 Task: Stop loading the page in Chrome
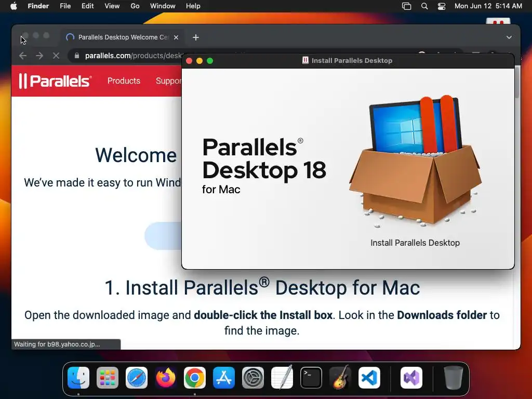[56, 56]
